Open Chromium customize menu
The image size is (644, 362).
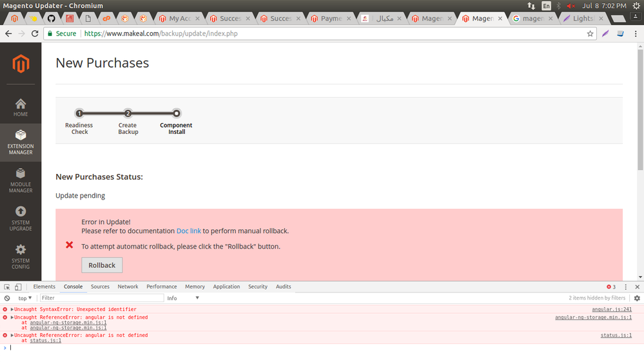[x=636, y=33]
